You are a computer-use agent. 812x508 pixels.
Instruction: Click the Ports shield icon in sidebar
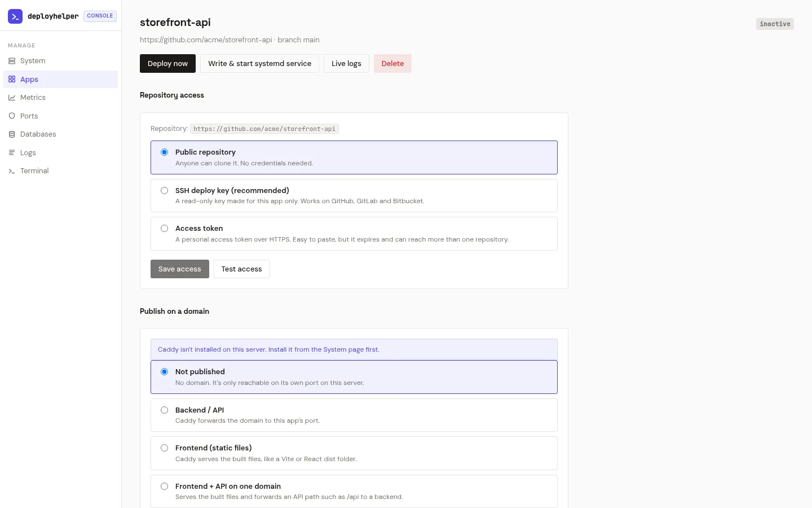(x=12, y=116)
